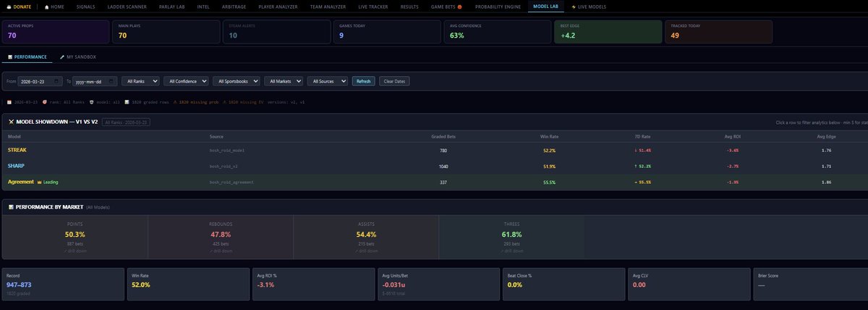Click the pencil icon on My Sandbox tab

point(61,56)
